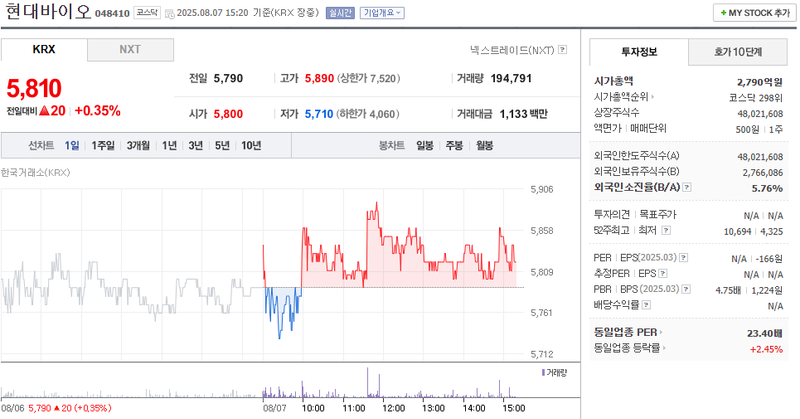
Task: Click the 상장주식수 value 48,021,608
Action: click(x=760, y=113)
